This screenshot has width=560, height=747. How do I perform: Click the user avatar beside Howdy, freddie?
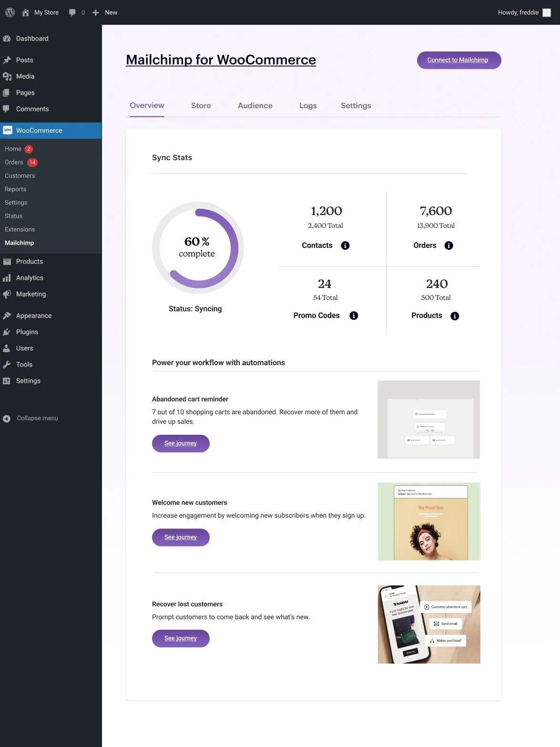tap(547, 13)
